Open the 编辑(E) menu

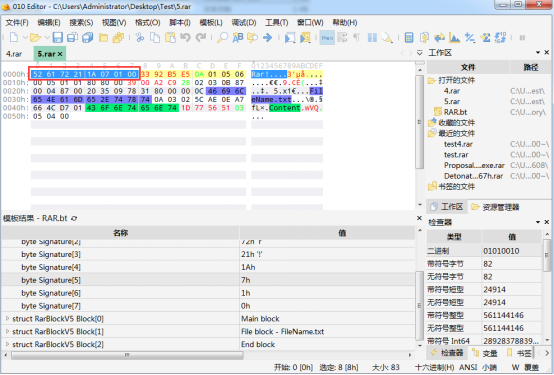49,23
